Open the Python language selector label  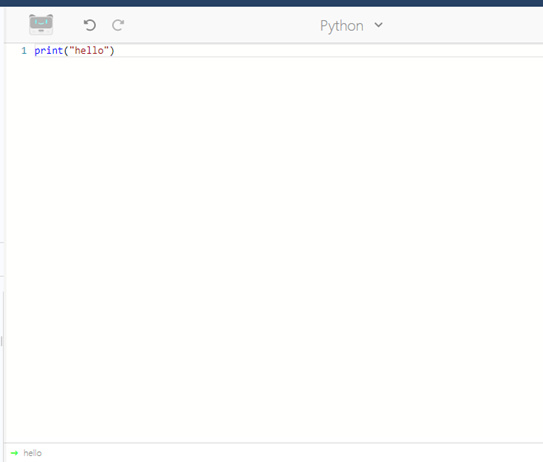point(341,26)
